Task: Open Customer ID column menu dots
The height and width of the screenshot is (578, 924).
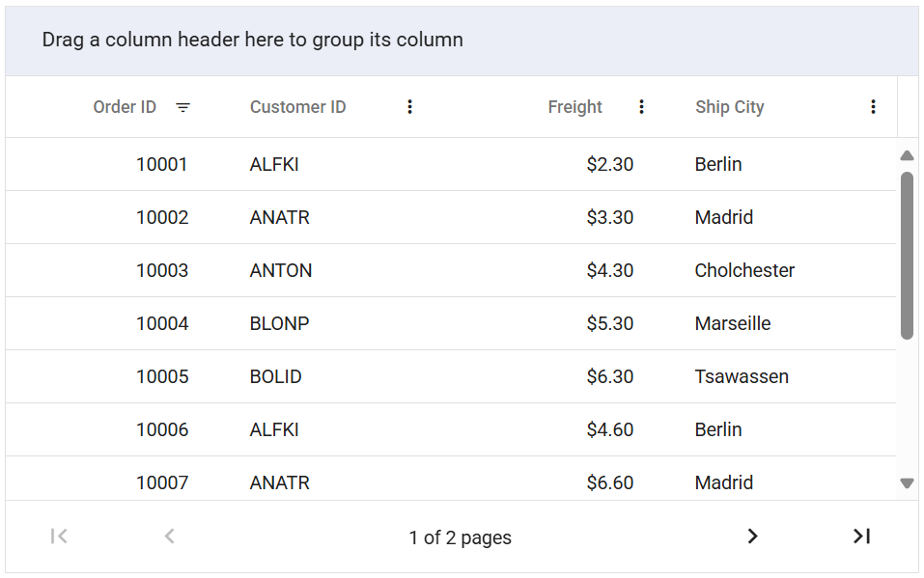Action: point(409,107)
